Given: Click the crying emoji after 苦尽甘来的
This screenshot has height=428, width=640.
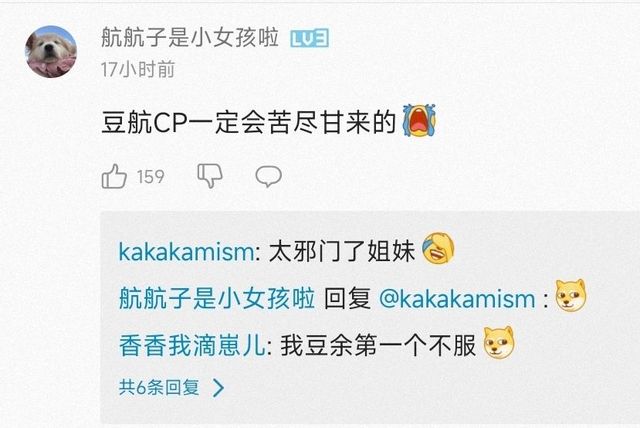Looking at the screenshot, I should click(419, 120).
